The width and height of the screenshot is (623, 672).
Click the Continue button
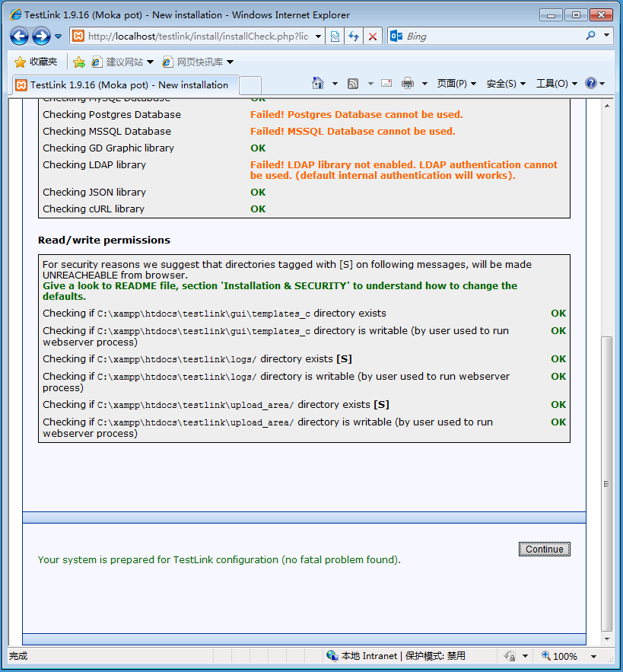coord(544,549)
